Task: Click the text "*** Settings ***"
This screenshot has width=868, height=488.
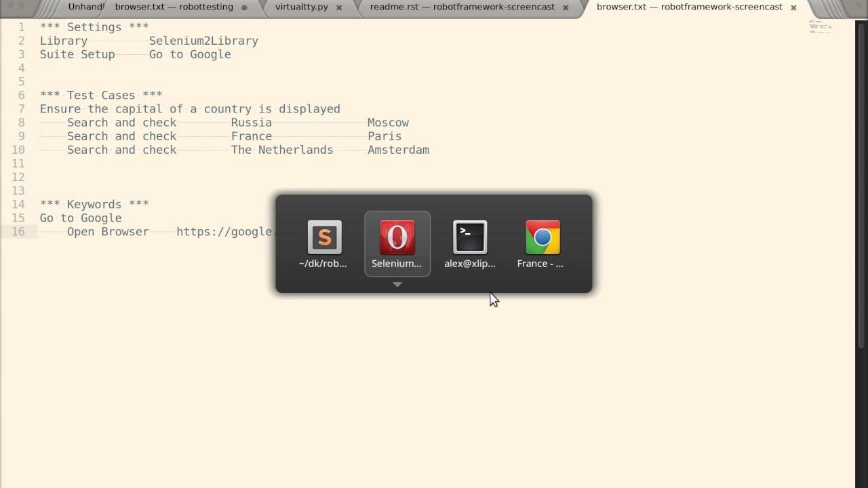Action: click(94, 27)
